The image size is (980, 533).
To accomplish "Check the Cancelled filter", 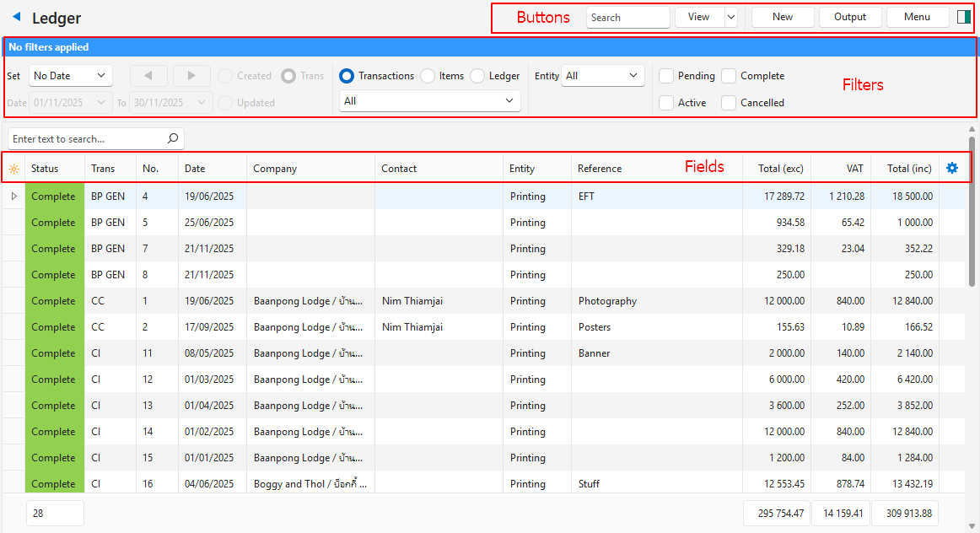I will click(x=728, y=102).
